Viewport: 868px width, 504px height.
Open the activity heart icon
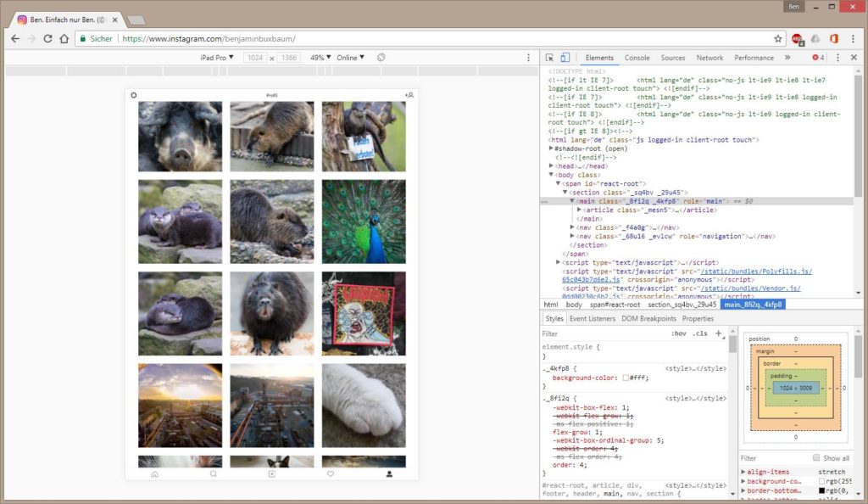(x=331, y=474)
